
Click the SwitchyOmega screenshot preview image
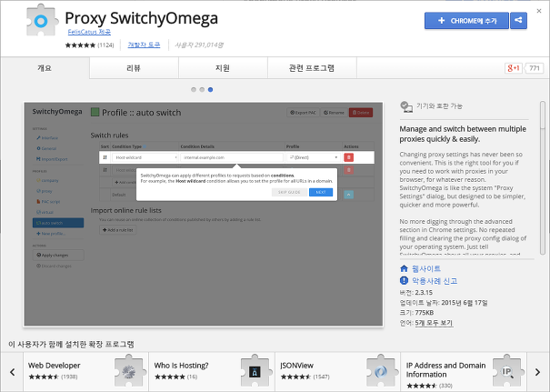click(204, 215)
